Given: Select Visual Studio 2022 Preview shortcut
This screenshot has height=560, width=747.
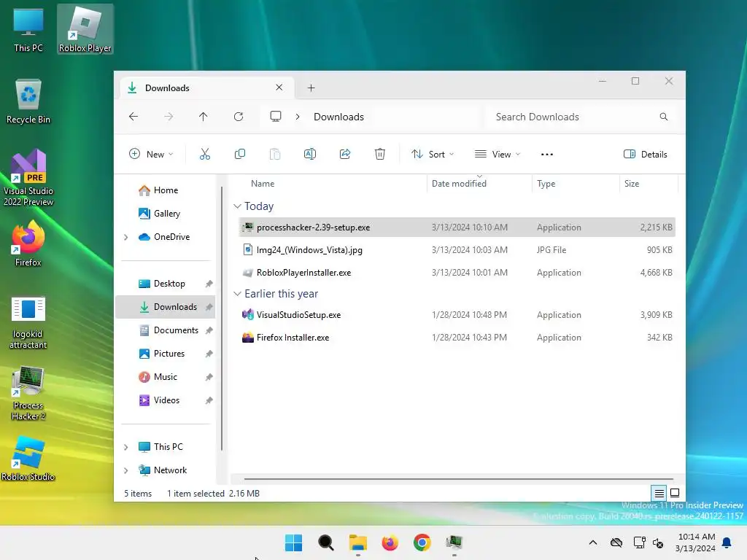Looking at the screenshot, I should pyautogui.click(x=28, y=178).
